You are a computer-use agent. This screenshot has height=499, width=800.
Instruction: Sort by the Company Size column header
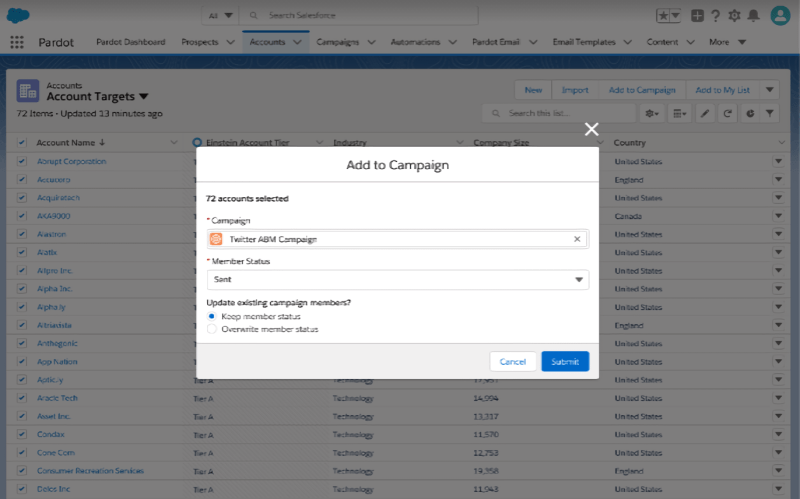(501, 142)
